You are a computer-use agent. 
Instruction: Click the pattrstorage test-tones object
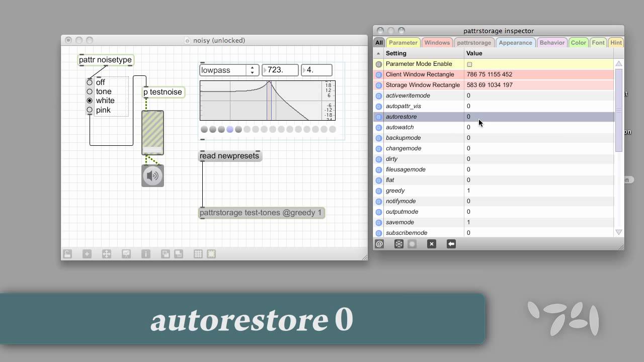tap(262, 213)
